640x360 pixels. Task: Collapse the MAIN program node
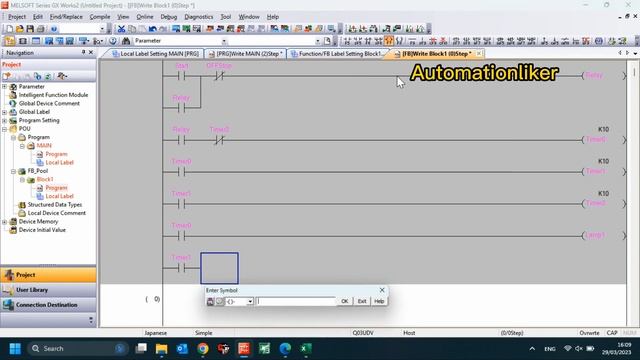(22, 146)
